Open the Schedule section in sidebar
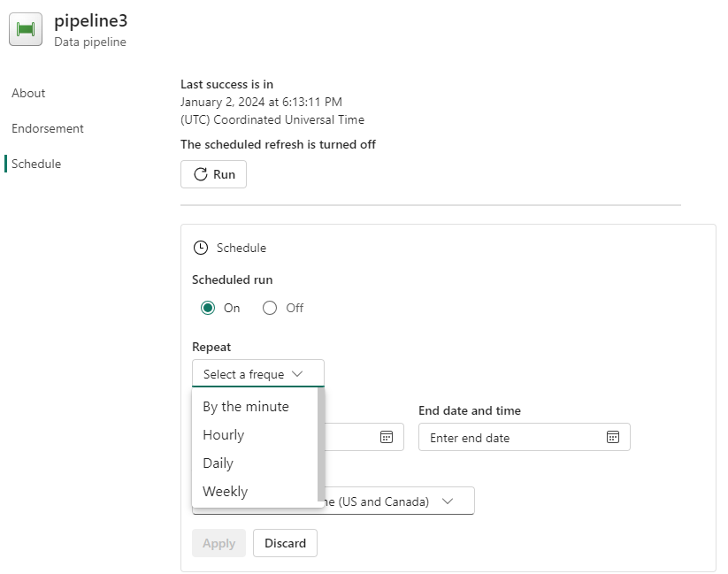 point(36,164)
